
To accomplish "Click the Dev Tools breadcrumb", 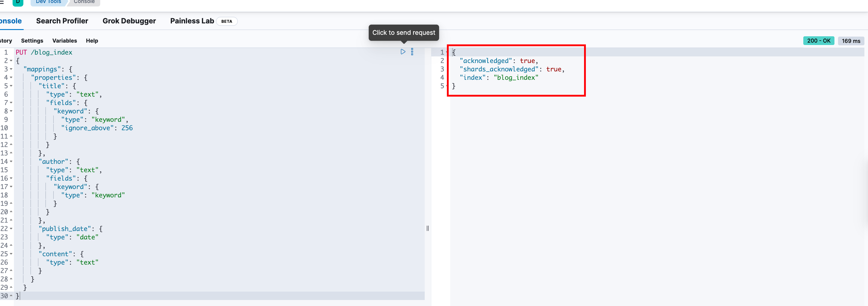I will click(x=49, y=2).
